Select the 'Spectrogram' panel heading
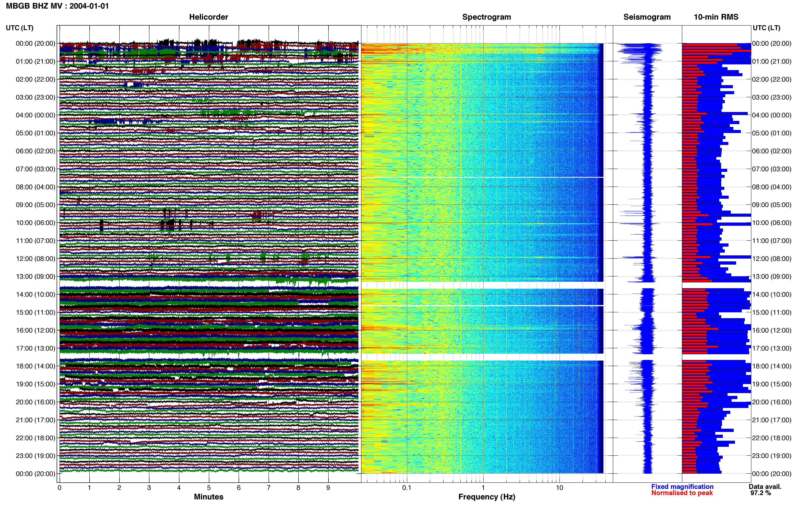Screen dimensions: 812x508 point(487,17)
